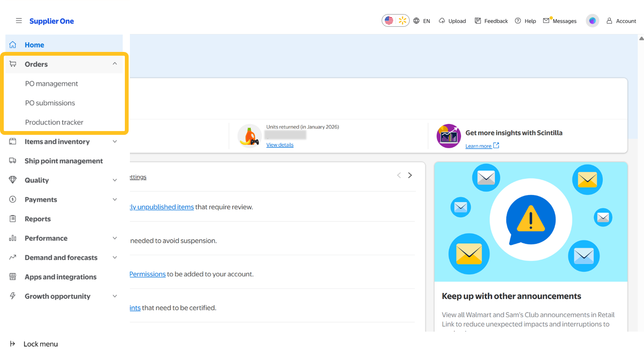
Task: Click the Lock menu arrow icon
Action: [x=13, y=344]
